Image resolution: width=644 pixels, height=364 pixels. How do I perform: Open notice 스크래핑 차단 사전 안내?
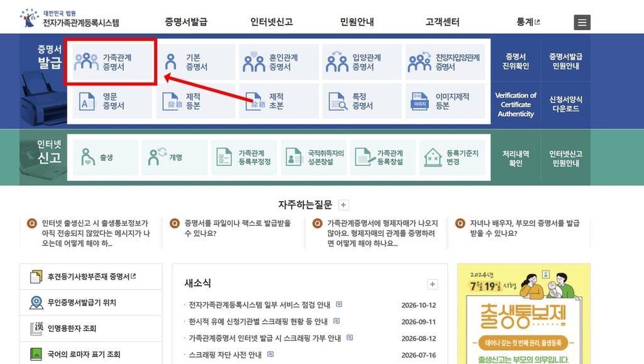coord(225,355)
